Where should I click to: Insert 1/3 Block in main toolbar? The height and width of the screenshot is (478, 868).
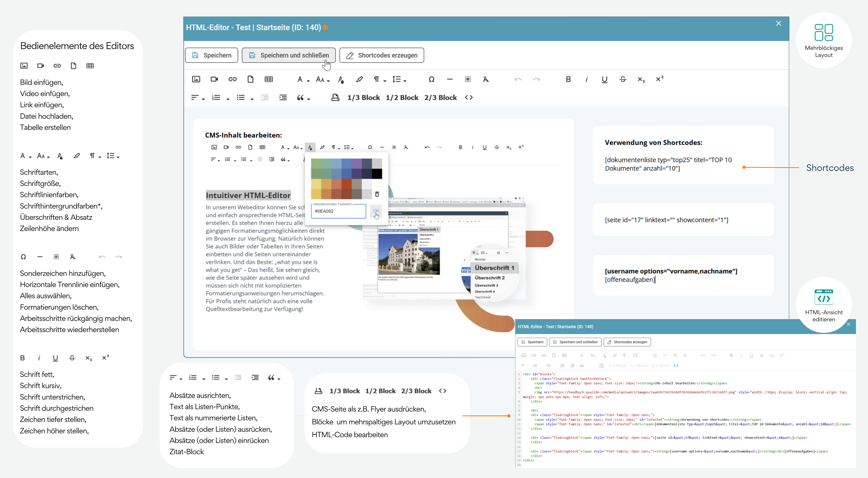coord(364,98)
